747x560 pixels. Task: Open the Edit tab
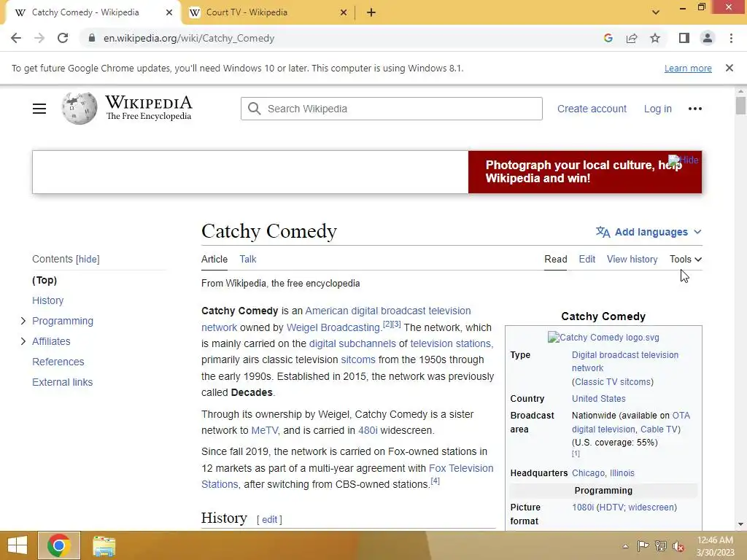click(x=587, y=259)
